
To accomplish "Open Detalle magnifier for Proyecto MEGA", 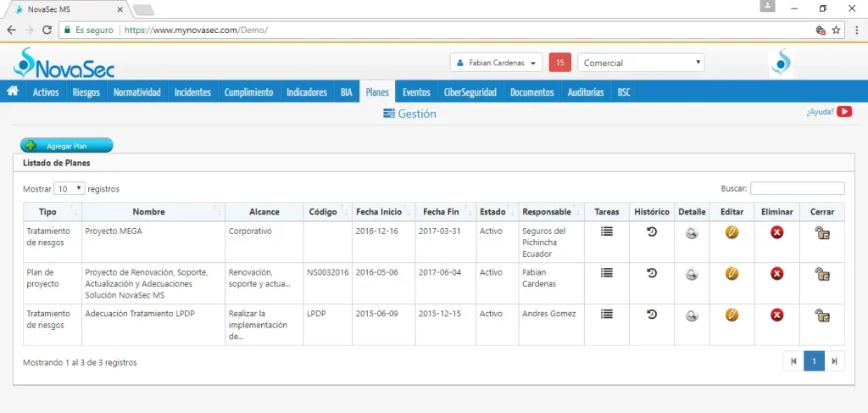I will [692, 233].
